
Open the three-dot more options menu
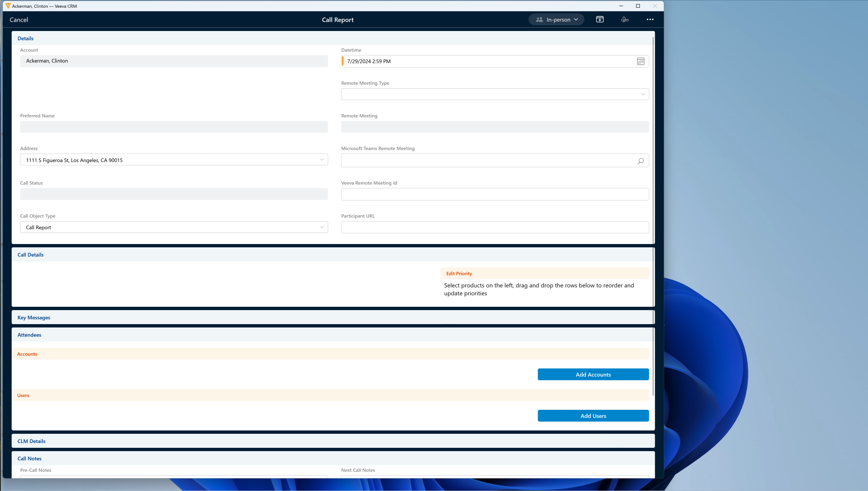(650, 20)
